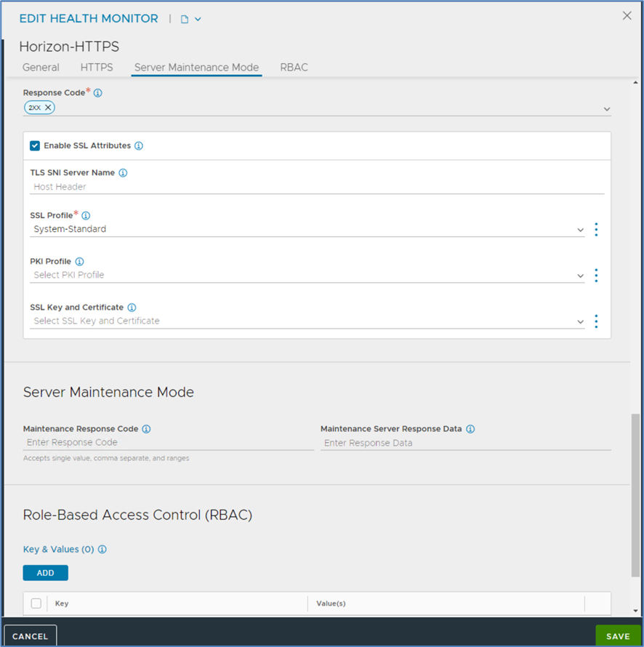Remove the 2XX response code chip

[48, 108]
